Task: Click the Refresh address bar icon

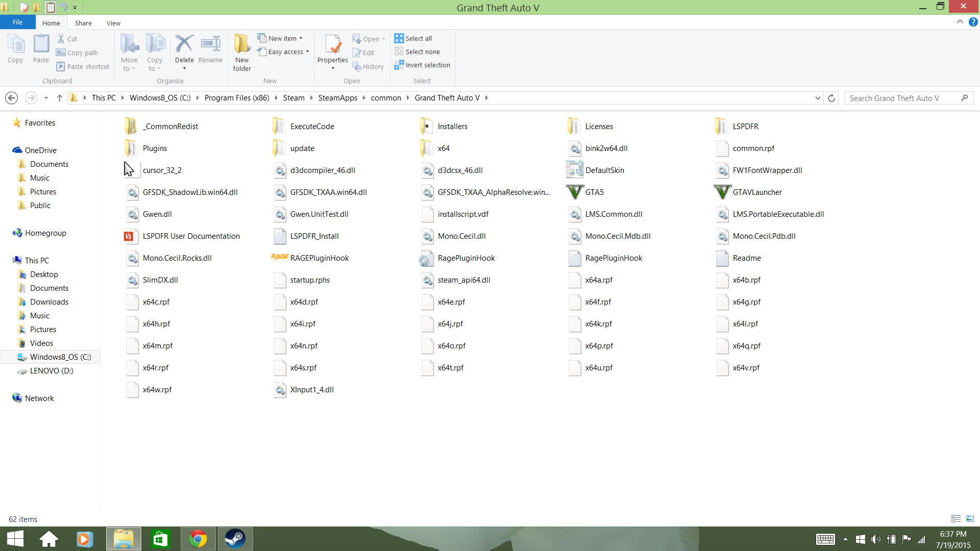Action: coord(831,98)
